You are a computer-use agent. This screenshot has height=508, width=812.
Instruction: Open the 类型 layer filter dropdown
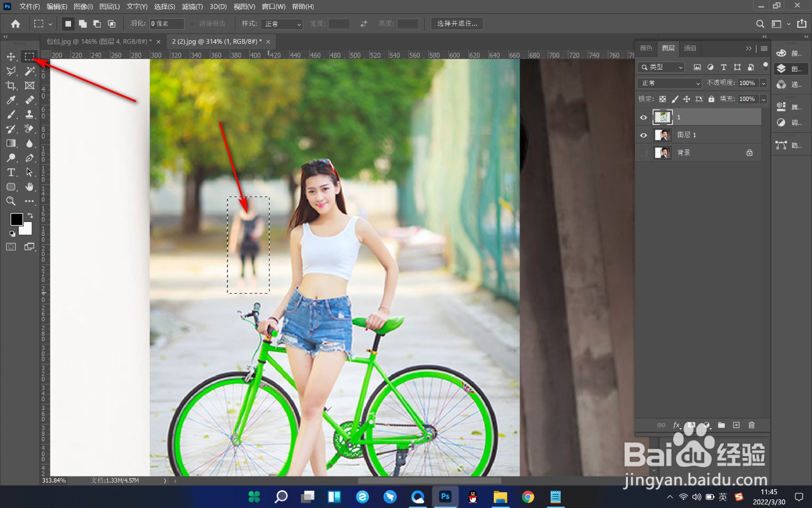coord(662,67)
